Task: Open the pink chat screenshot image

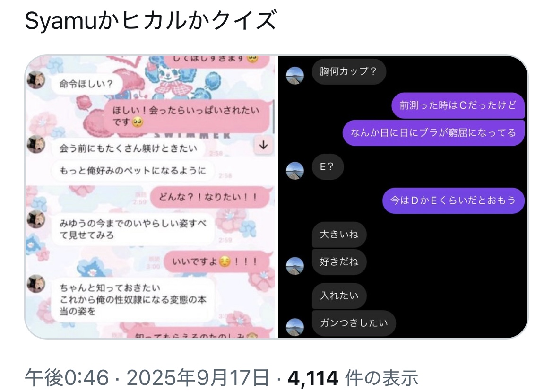Action: [x=150, y=197]
